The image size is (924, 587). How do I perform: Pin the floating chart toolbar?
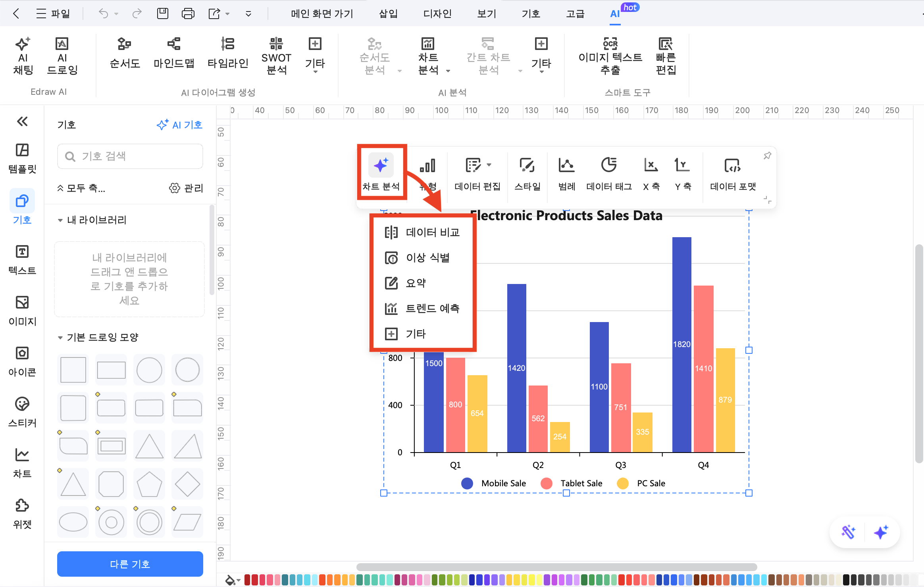pos(768,155)
